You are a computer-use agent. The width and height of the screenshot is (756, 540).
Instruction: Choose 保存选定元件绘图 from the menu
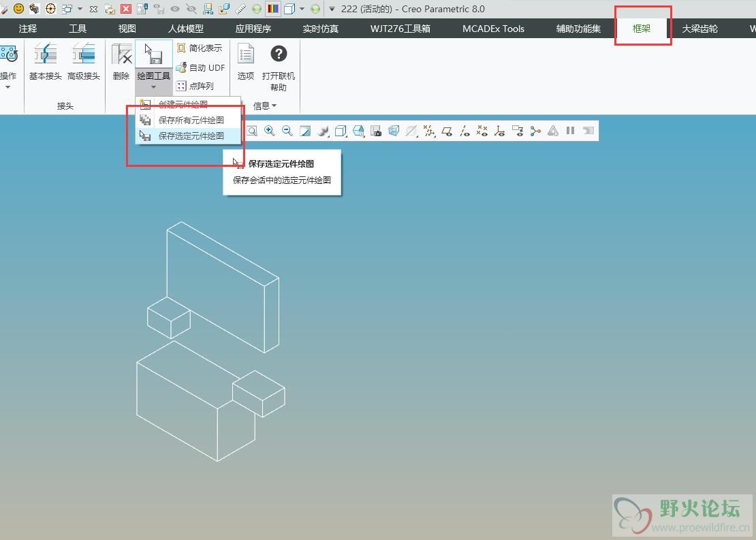pos(189,136)
